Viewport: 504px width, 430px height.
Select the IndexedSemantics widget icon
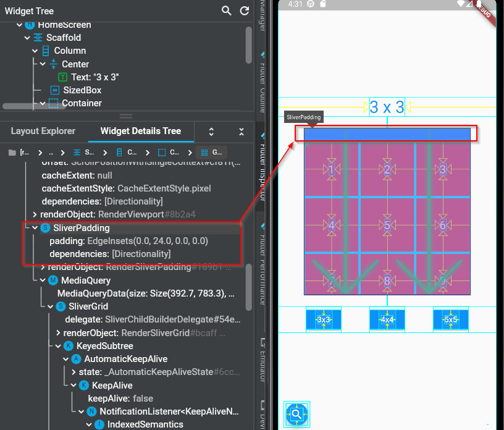99,424
